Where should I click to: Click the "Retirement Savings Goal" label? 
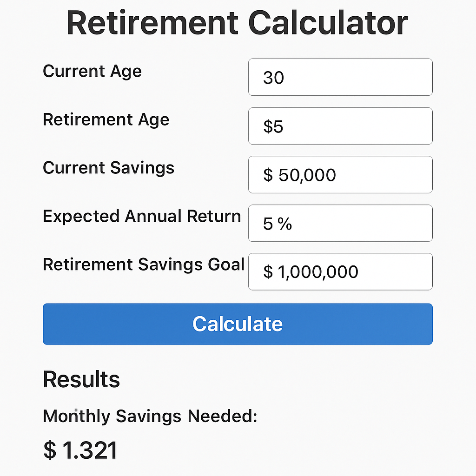(144, 264)
